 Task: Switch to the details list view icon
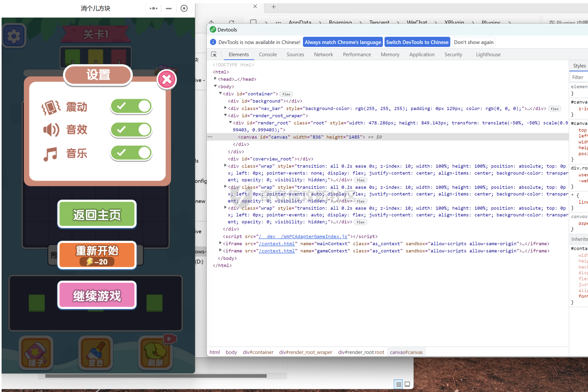tap(398, 384)
